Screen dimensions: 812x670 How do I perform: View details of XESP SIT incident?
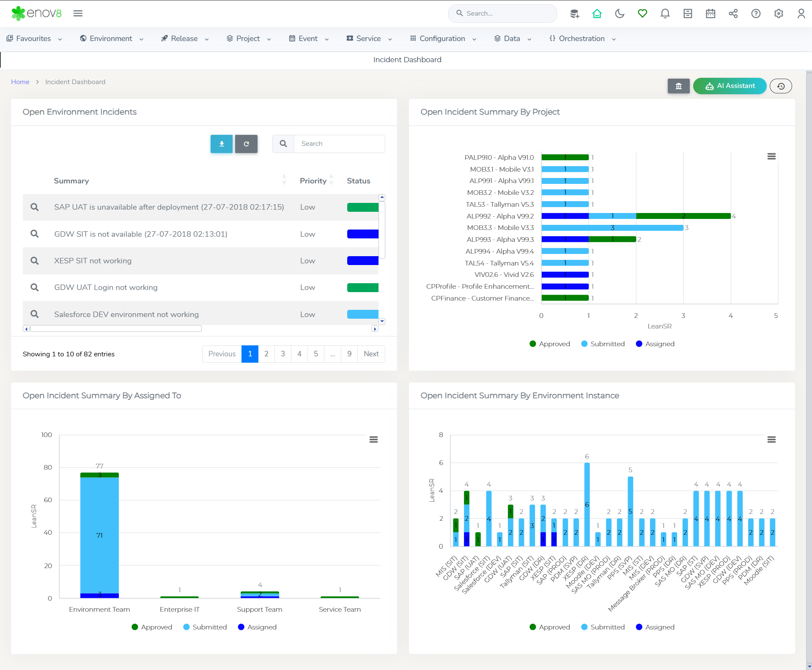35,261
